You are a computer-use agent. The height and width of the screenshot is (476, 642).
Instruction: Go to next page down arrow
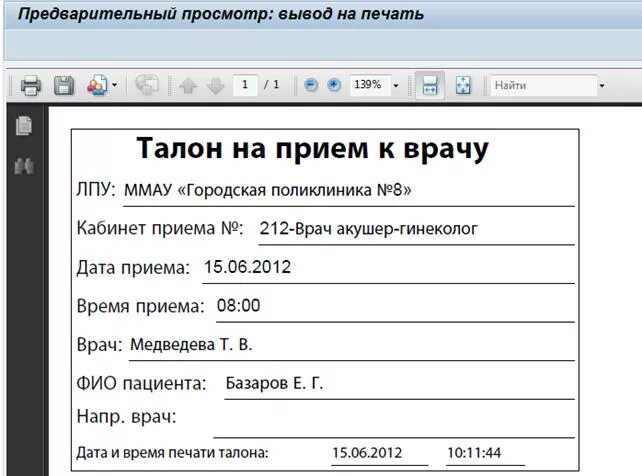216,86
